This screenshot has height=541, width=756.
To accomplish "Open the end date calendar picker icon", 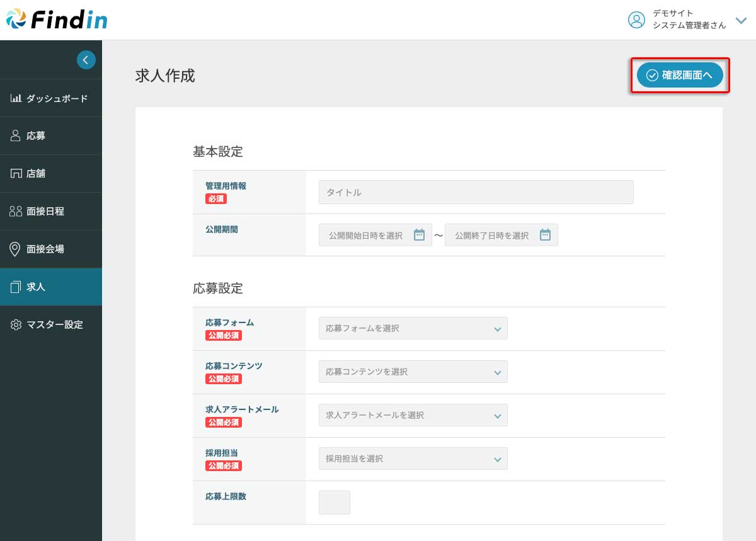I will point(545,235).
